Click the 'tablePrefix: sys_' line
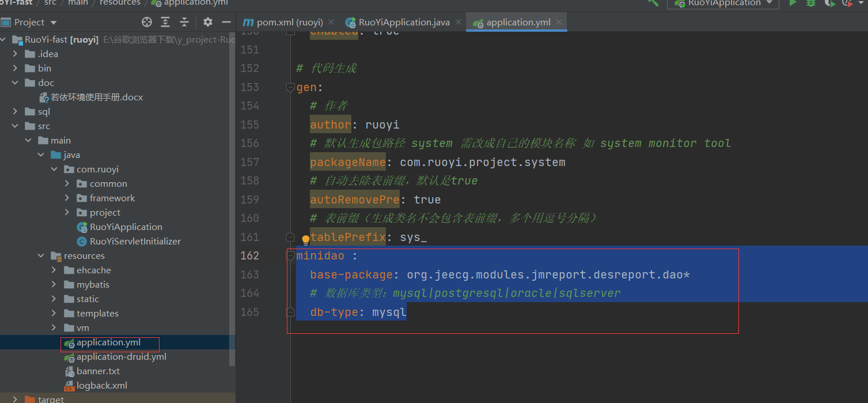The width and height of the screenshot is (868, 403). 369,237
